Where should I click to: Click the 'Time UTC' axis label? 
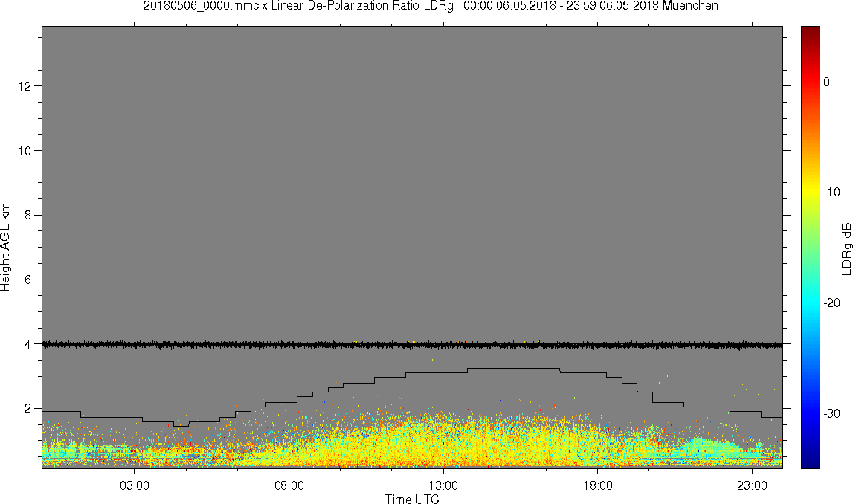coord(412,499)
